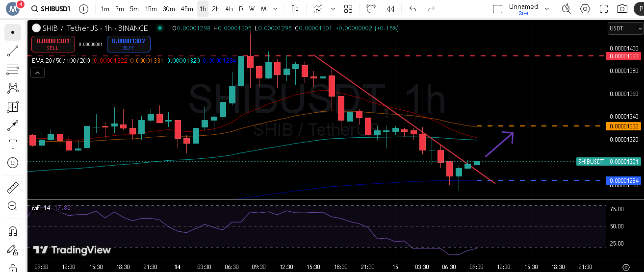The width and height of the screenshot is (644, 272).
Task: Select the active 1h timeframe
Action: pos(203,9)
